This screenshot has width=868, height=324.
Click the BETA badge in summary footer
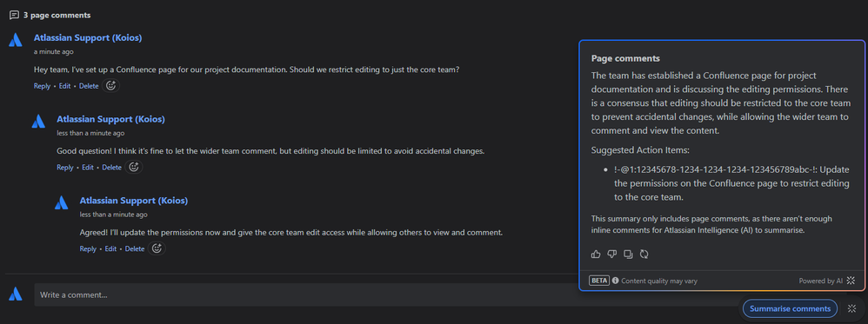tap(599, 281)
